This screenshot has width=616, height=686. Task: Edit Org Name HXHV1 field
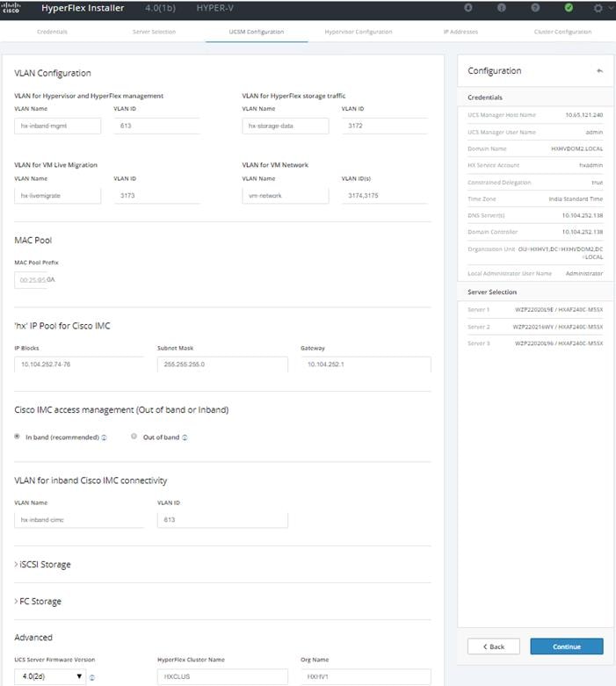(x=366, y=676)
